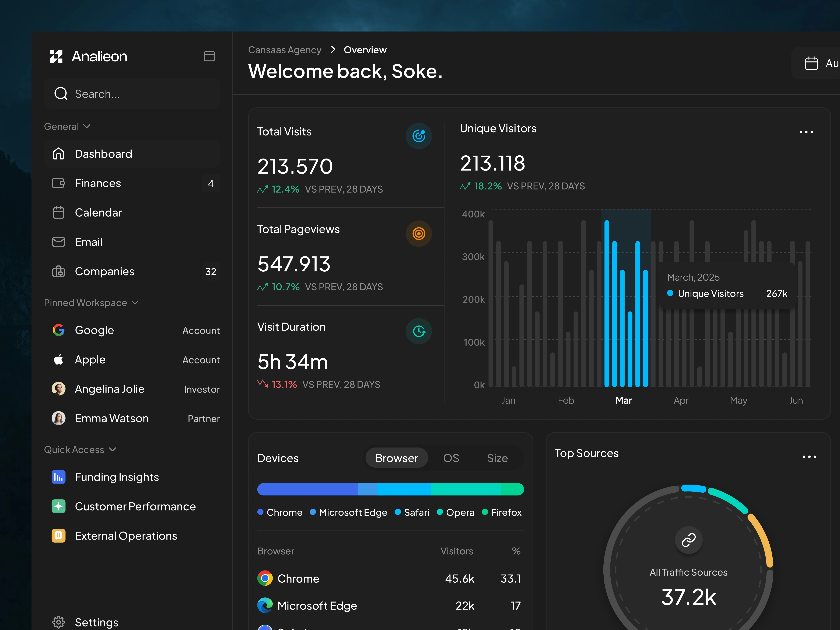Image resolution: width=840 pixels, height=630 pixels.
Task: Switch Devices view to Size
Action: pos(497,458)
